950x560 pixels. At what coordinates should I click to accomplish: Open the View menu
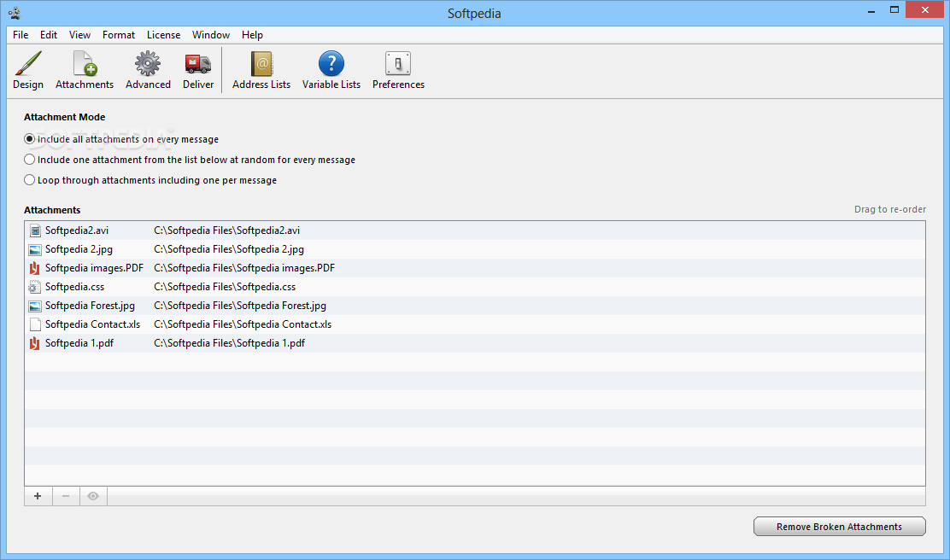tap(79, 34)
